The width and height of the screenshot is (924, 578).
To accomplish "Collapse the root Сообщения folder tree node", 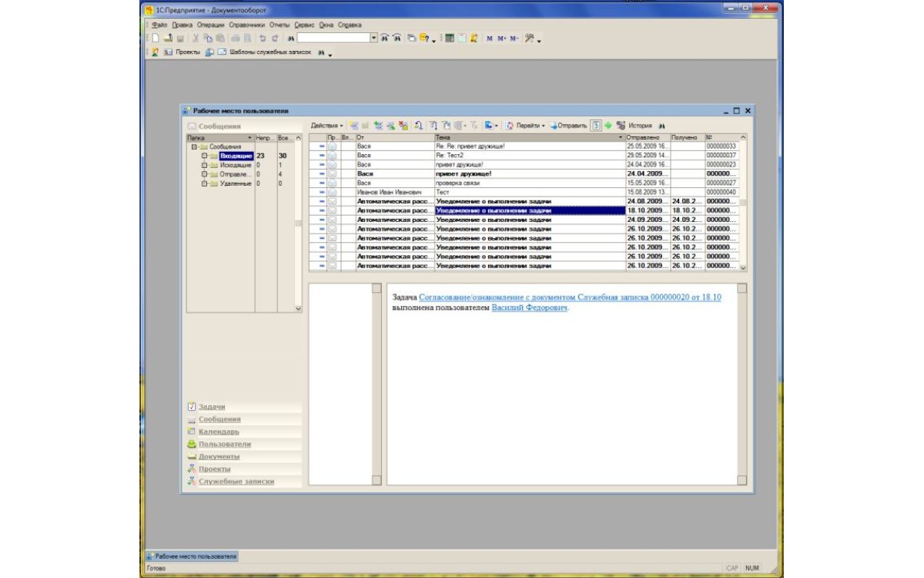I will pyautogui.click(x=192, y=146).
